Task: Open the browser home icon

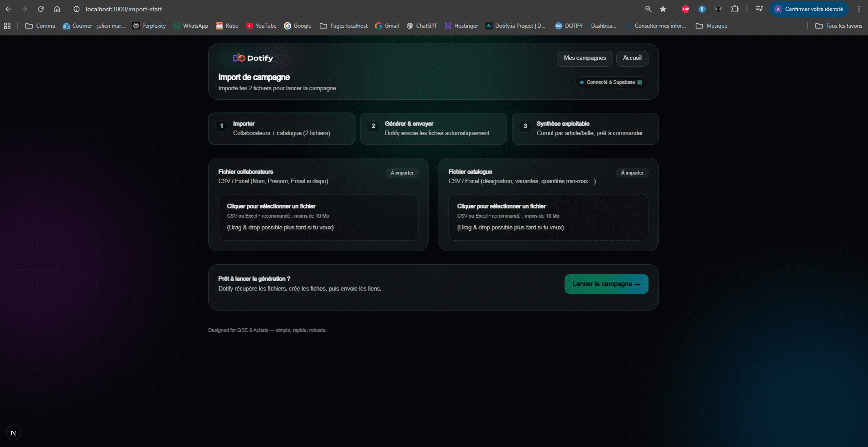Action: pos(57,9)
